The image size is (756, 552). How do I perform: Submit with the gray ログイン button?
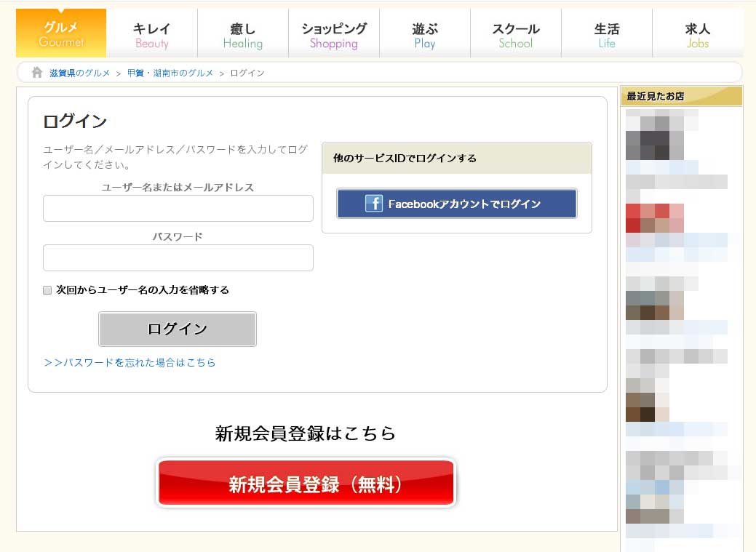178,329
